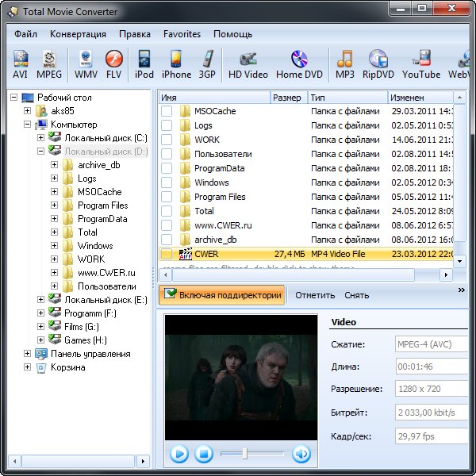
Task: Expand the Films (G:) drive node
Action: click(x=41, y=327)
